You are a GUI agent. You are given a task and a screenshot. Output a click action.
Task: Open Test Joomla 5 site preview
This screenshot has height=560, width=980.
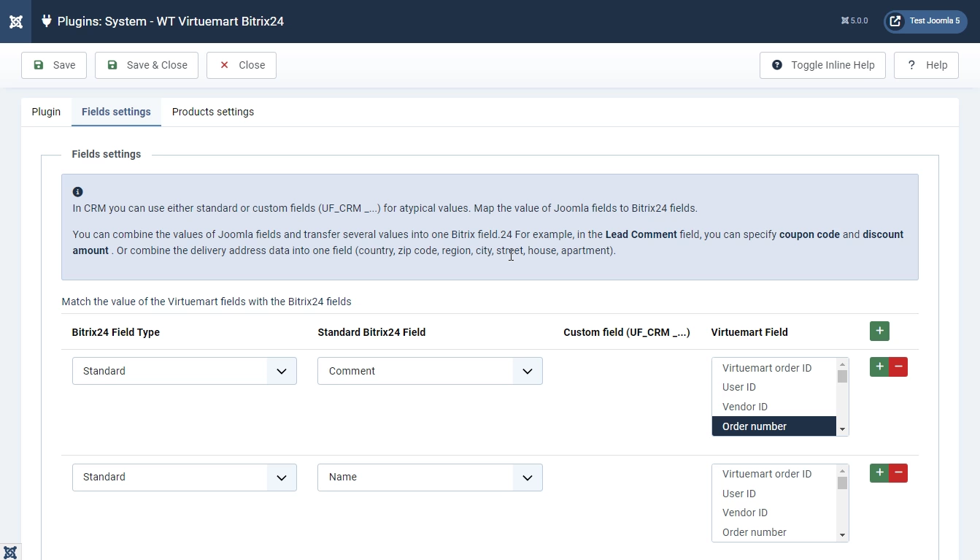[x=925, y=21]
